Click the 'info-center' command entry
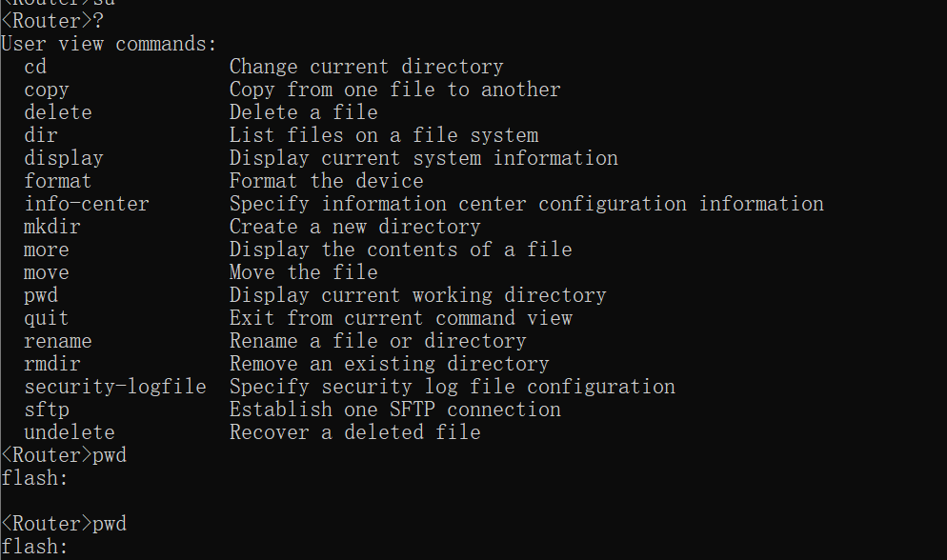 click(x=87, y=204)
